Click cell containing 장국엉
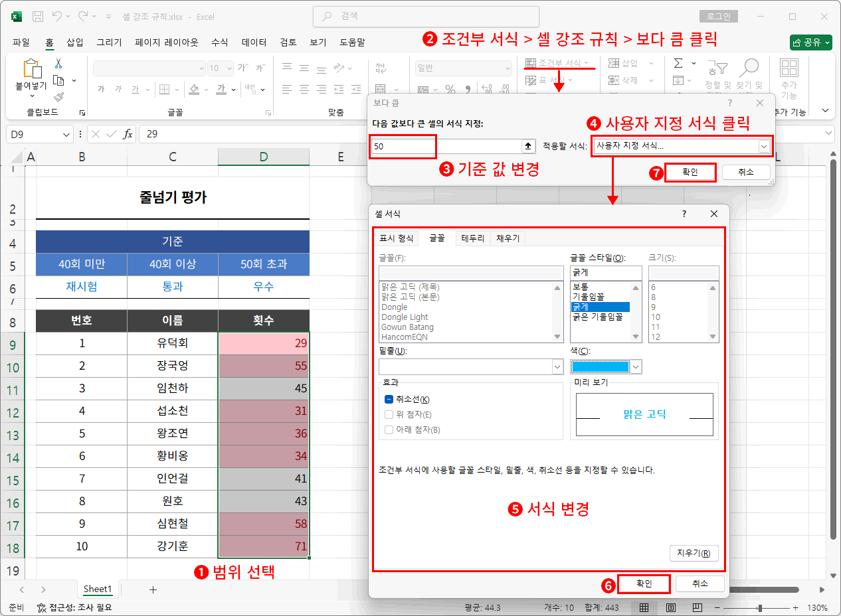The width and height of the screenshot is (841, 616). pos(173,366)
